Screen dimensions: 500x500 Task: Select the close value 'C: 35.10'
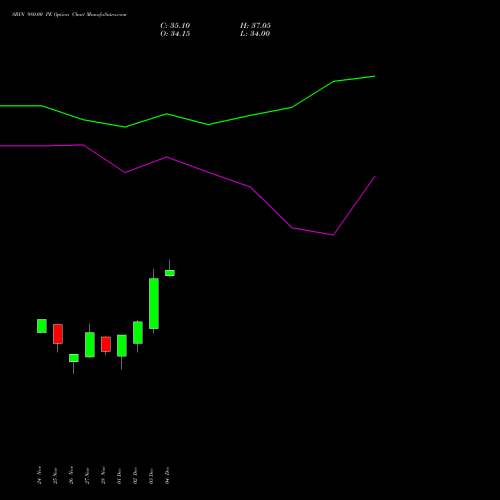pyautogui.click(x=175, y=26)
